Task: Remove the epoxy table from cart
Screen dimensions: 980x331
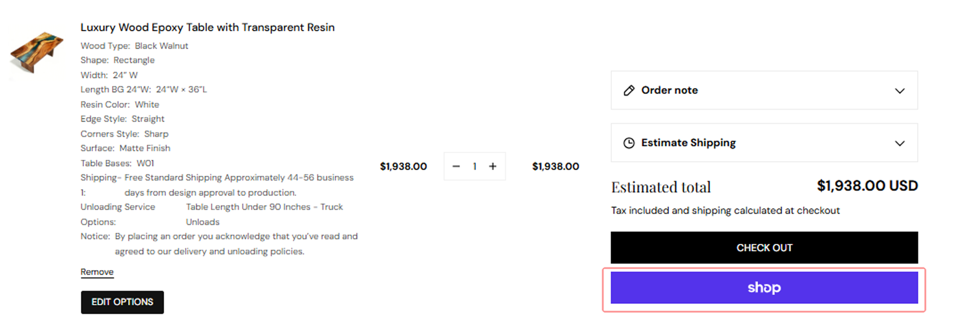Action: [x=97, y=272]
